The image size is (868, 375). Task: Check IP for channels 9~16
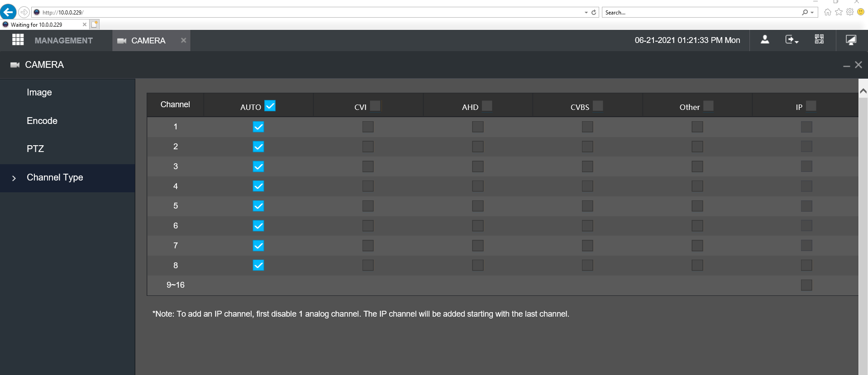(806, 285)
